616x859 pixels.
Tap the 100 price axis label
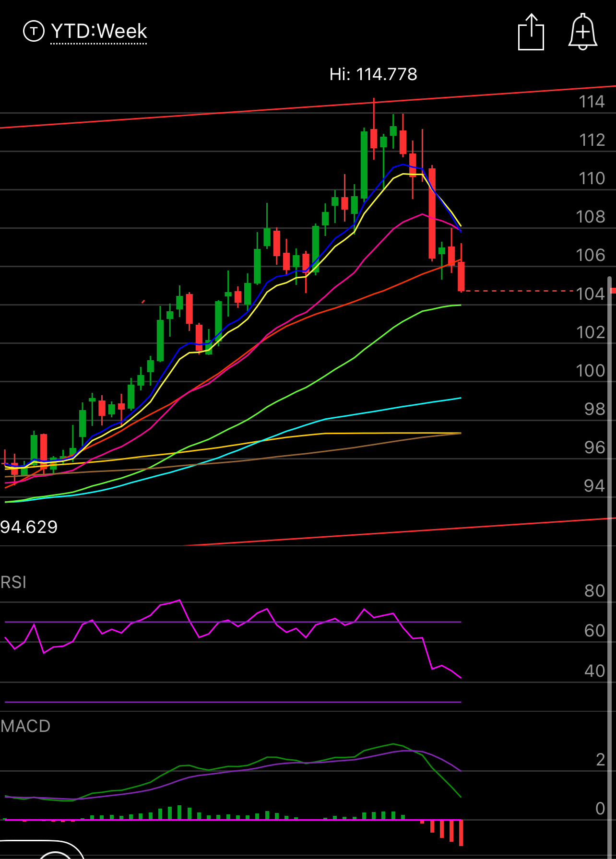point(591,370)
